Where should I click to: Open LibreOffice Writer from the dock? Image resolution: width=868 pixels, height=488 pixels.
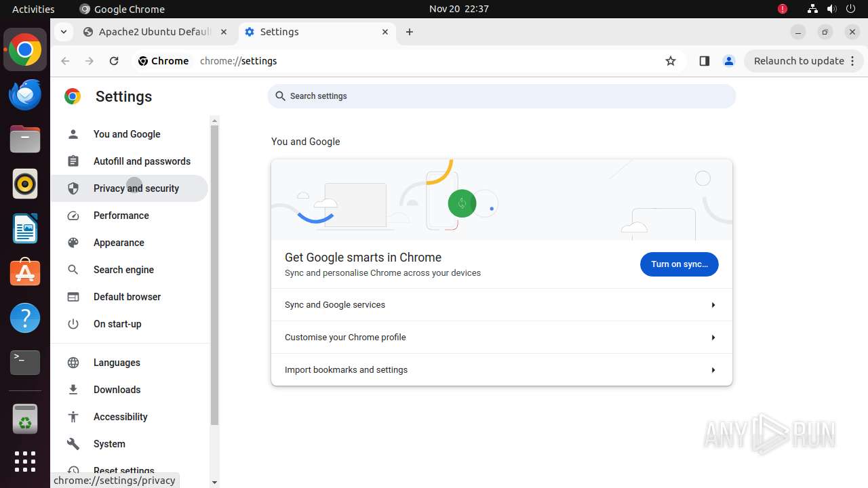pos(25,229)
